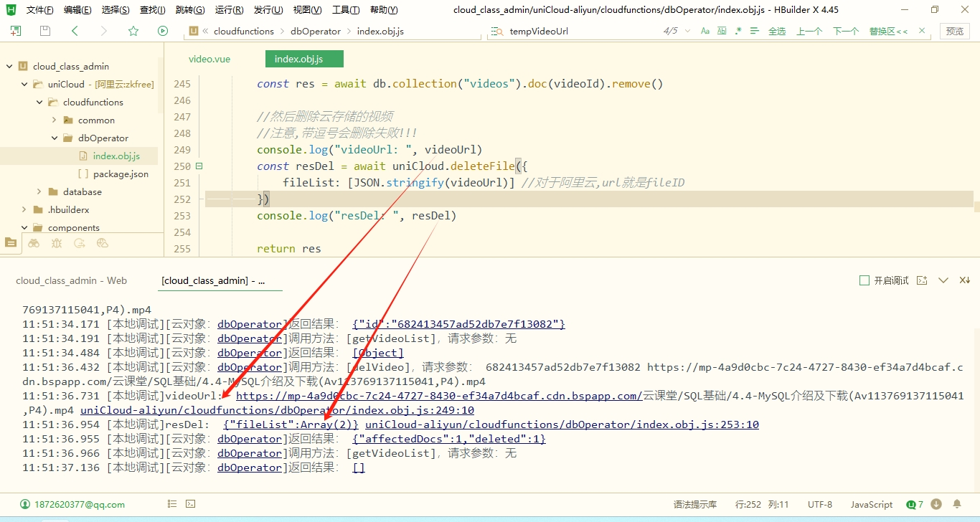This screenshot has width=980, height=522.
Task: Click the star bookmark toolbar icon
Action: (x=133, y=31)
